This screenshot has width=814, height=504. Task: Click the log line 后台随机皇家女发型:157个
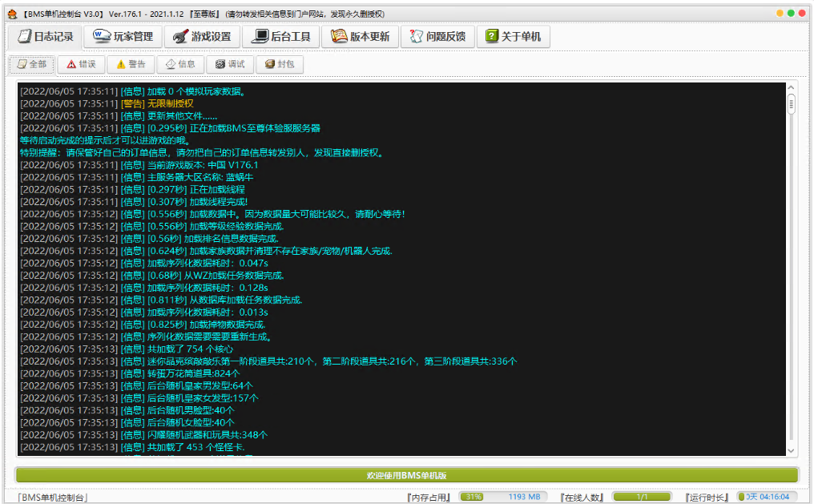click(139, 398)
